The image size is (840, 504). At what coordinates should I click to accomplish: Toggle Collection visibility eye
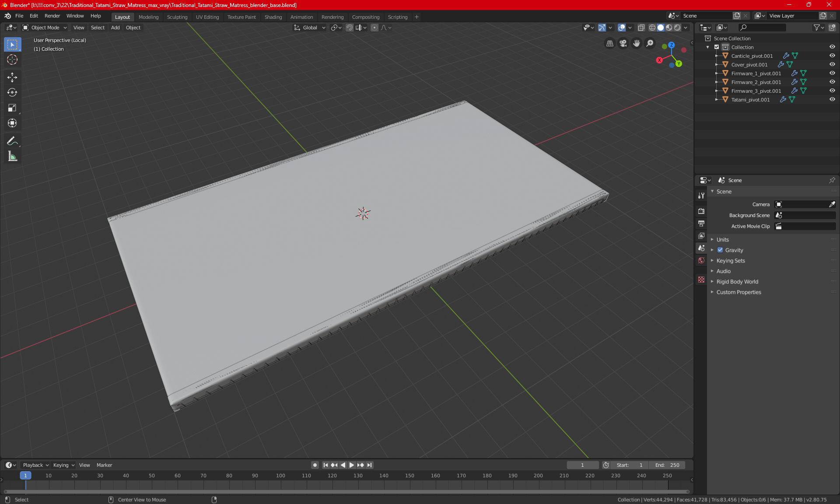point(832,47)
